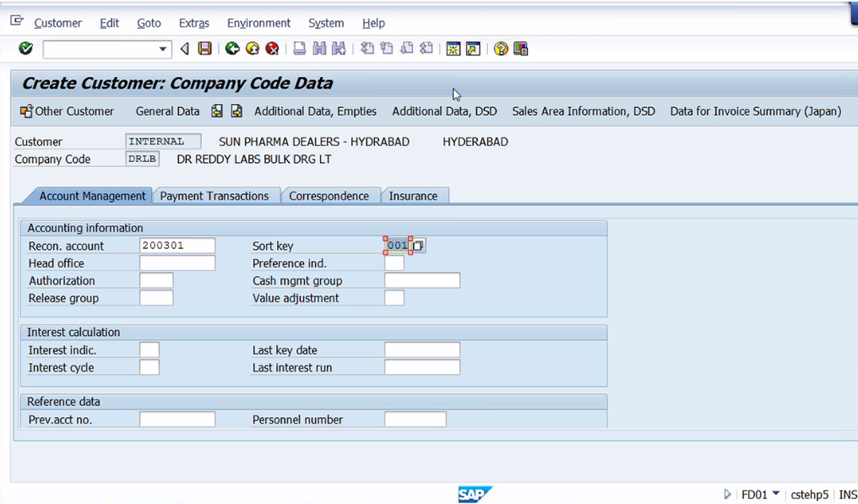Click the Find Next binoculars icon
The height and width of the screenshot is (504, 858).
339,49
